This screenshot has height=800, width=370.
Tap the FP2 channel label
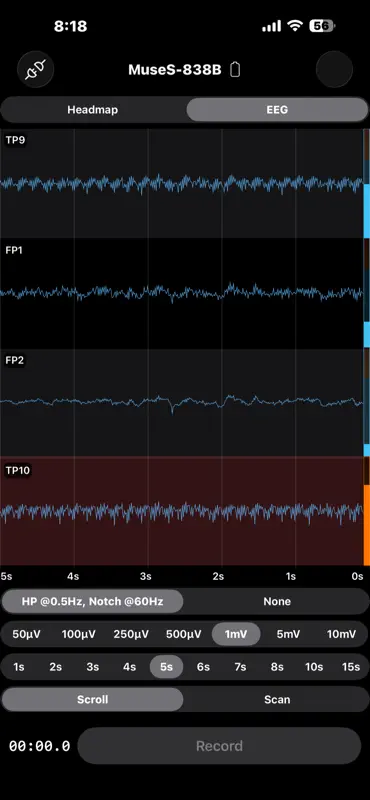[x=15, y=360]
